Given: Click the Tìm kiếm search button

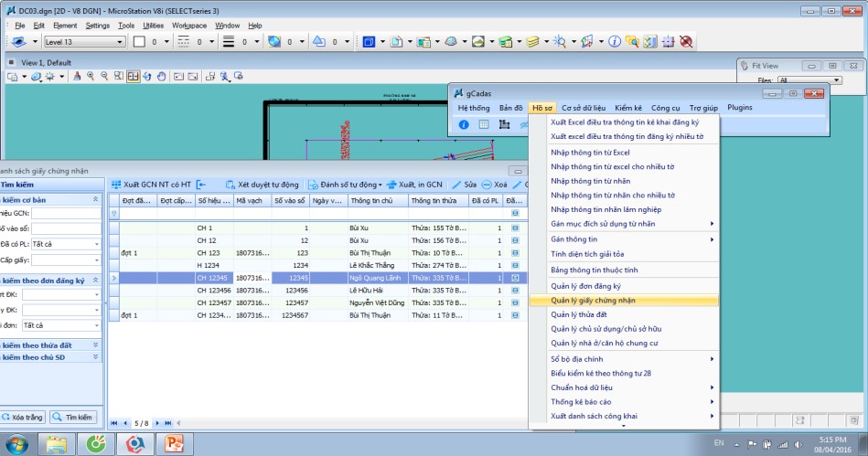Looking at the screenshot, I should (x=74, y=417).
